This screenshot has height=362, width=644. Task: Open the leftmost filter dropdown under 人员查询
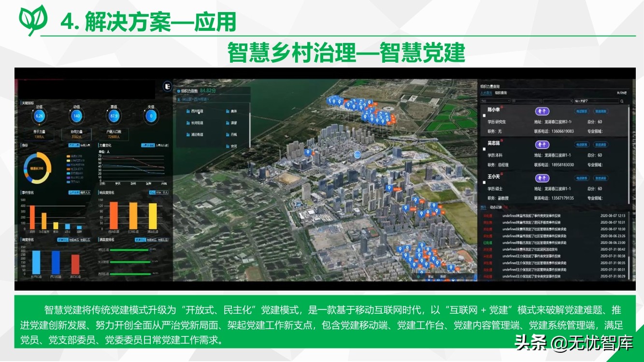(x=495, y=101)
